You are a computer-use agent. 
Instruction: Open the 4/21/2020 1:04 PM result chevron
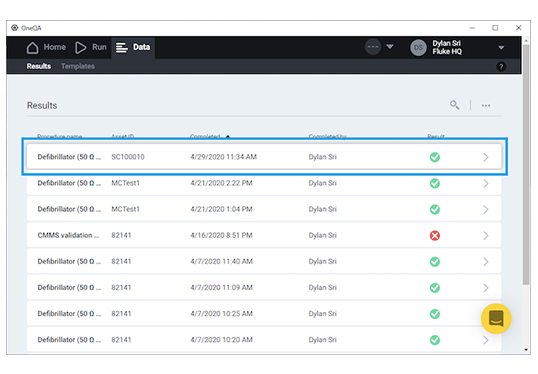point(486,209)
